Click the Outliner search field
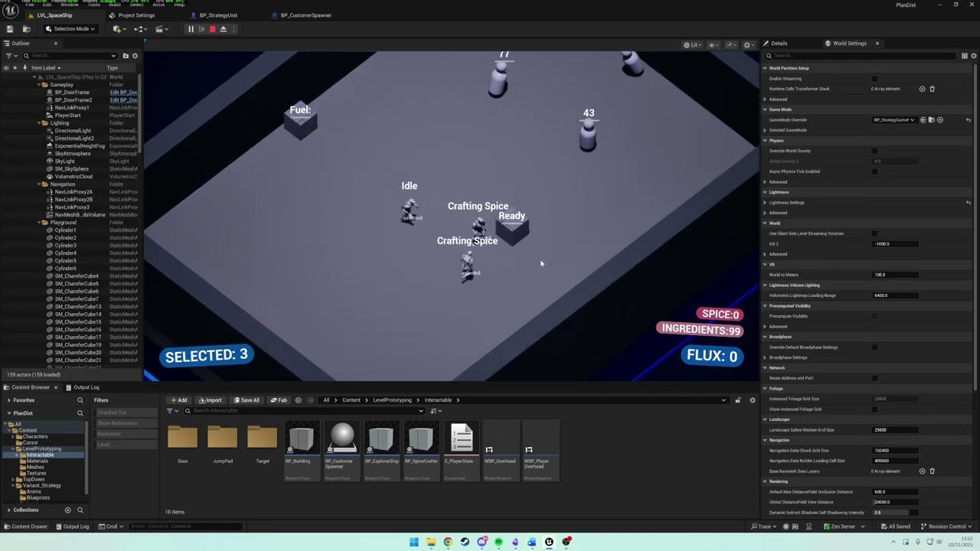Viewport: 980px width, 551px height. tap(70, 56)
